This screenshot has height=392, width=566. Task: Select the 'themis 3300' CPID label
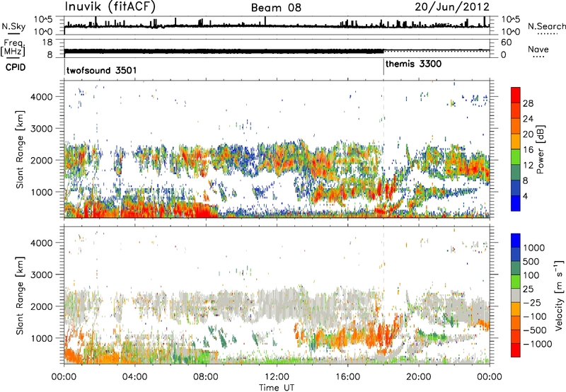413,64
